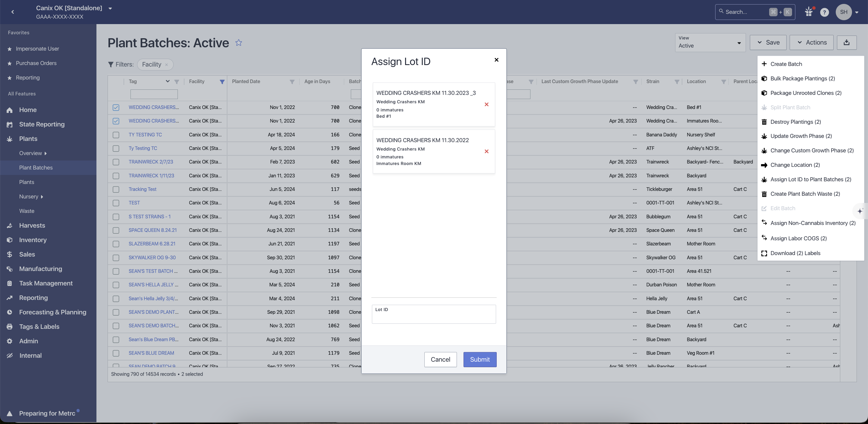The height and width of the screenshot is (424, 868).
Task: Check the Tracking Test row checkbox
Action: click(116, 189)
